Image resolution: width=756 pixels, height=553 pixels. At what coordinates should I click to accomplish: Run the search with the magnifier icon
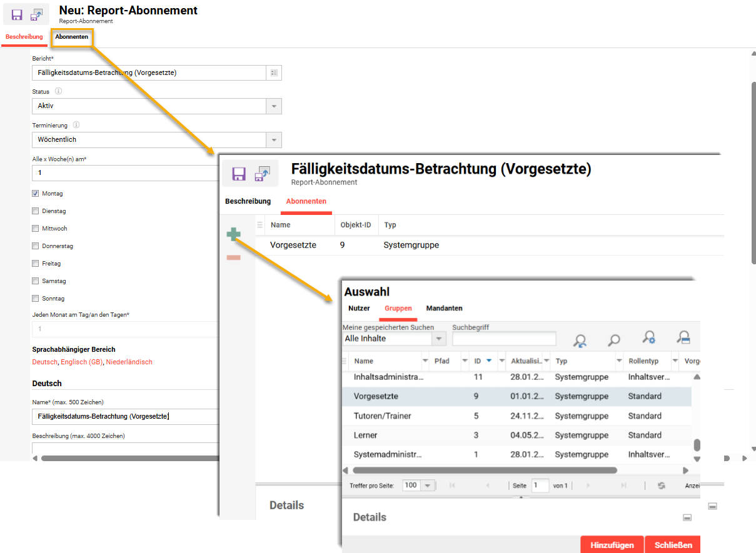613,339
